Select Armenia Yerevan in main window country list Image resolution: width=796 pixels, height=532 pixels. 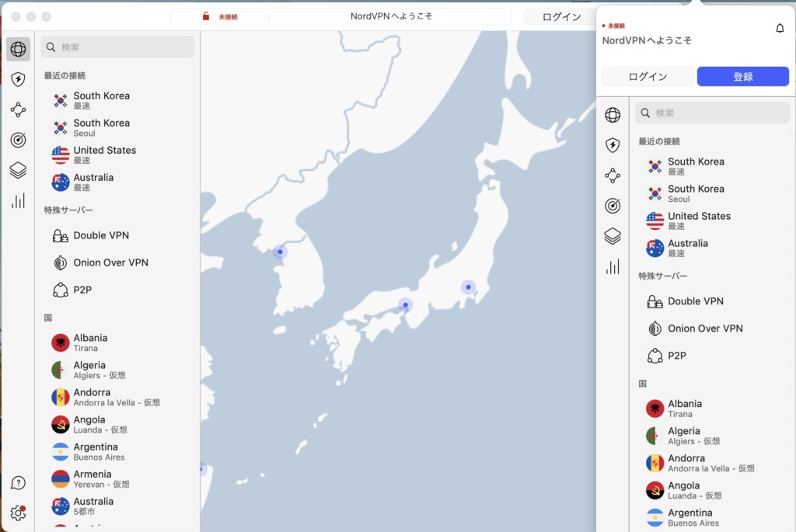(118, 479)
